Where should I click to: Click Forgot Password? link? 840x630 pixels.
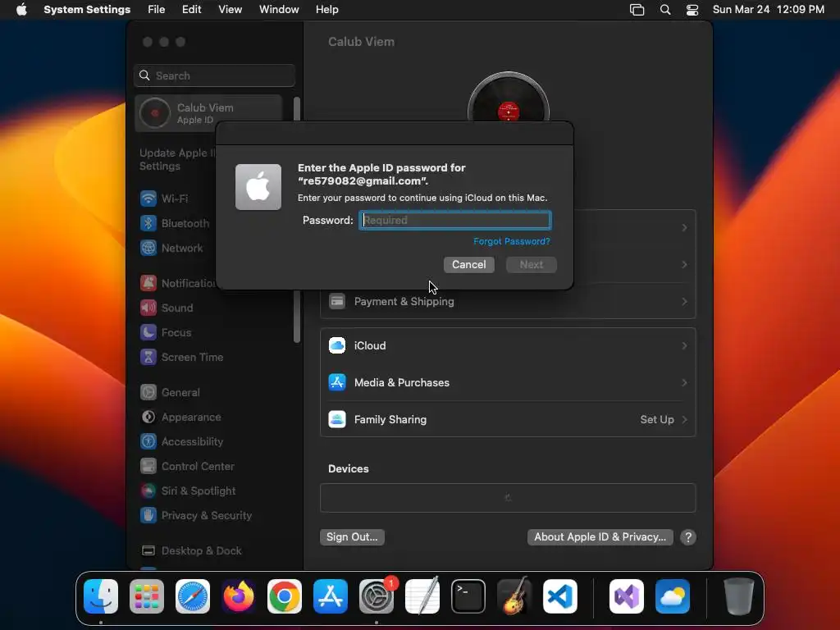click(x=512, y=242)
